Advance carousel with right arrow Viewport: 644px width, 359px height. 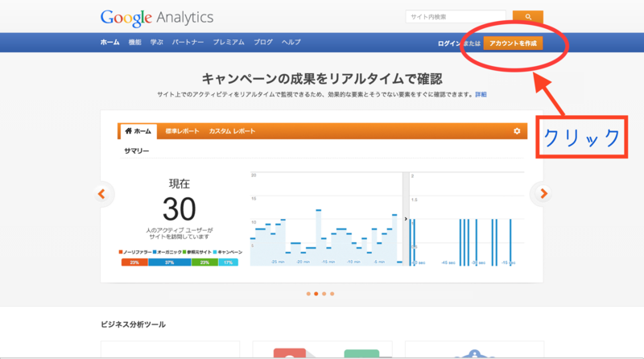point(543,193)
